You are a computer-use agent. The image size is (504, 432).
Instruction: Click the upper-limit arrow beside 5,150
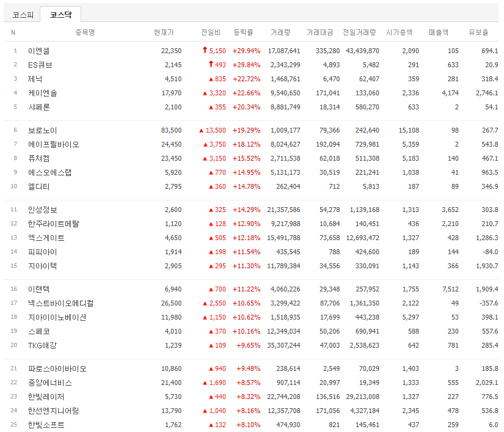pos(205,50)
